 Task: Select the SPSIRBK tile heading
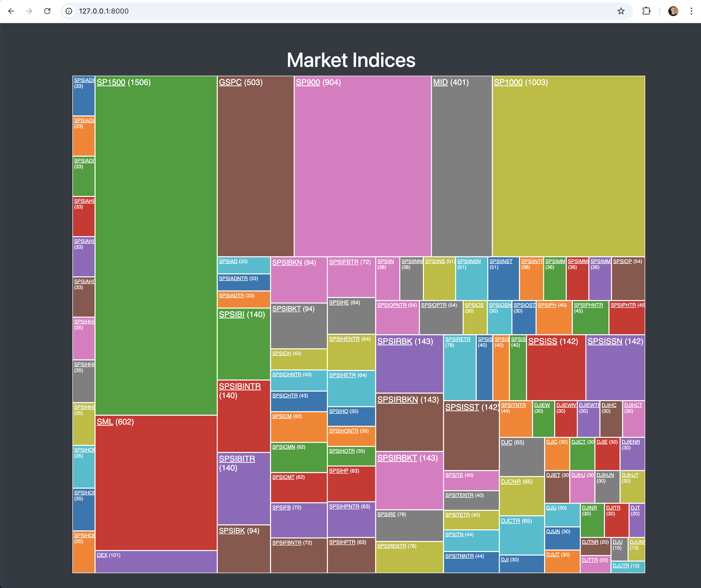click(x=395, y=341)
